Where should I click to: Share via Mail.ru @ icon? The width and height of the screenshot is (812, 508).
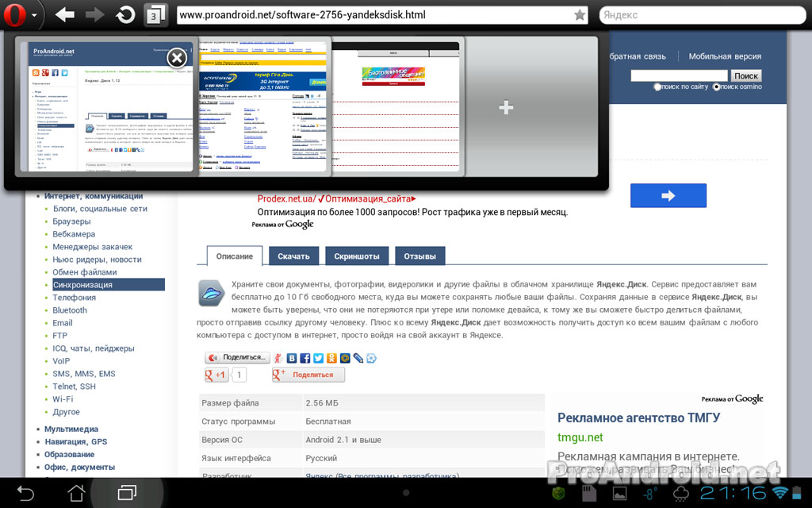tap(345, 358)
